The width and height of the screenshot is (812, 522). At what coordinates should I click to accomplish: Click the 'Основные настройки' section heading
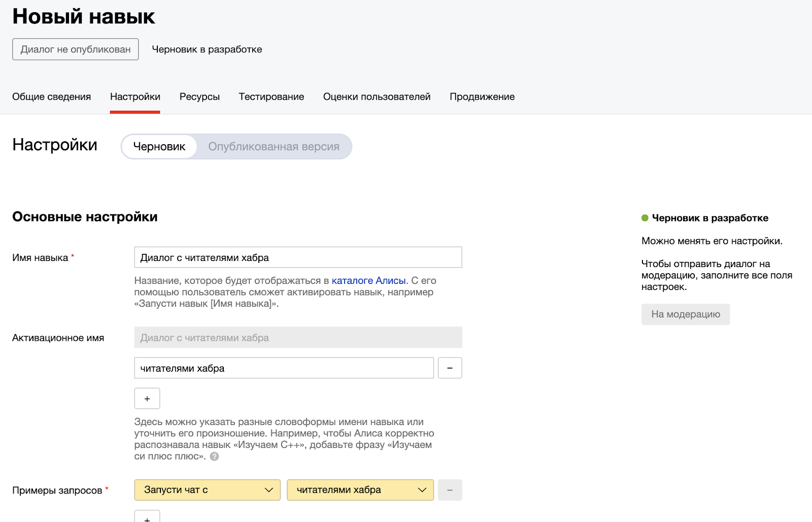point(85,217)
